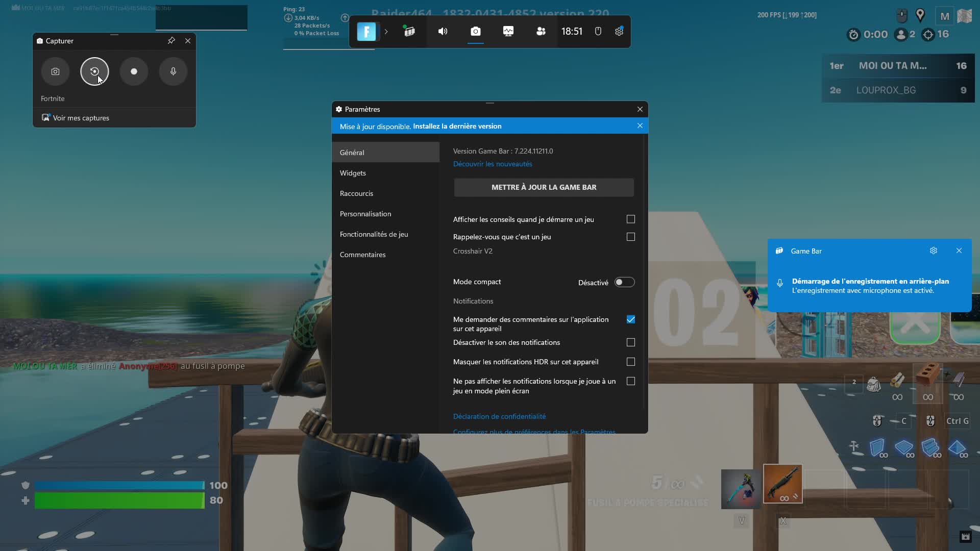Click first place MOI OU TA M... row

coord(898,66)
